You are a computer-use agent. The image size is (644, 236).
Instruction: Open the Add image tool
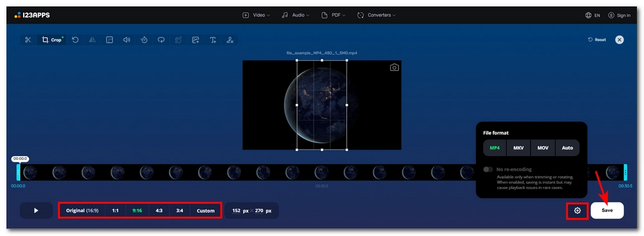pos(196,40)
